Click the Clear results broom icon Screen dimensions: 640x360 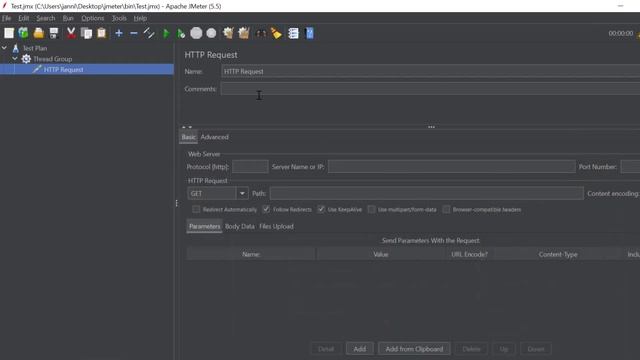coord(228,33)
